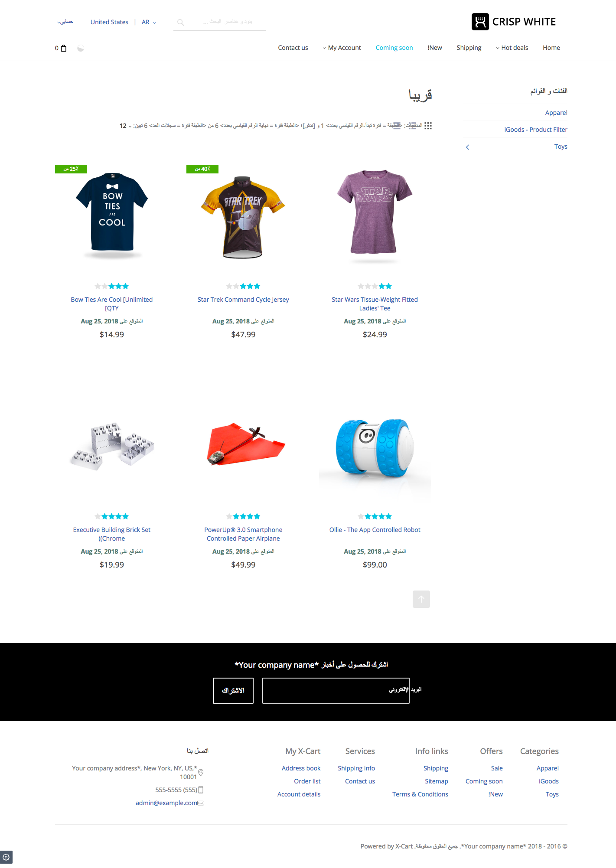Click the newsletter email input field
616x868 pixels.
pyautogui.click(x=336, y=691)
